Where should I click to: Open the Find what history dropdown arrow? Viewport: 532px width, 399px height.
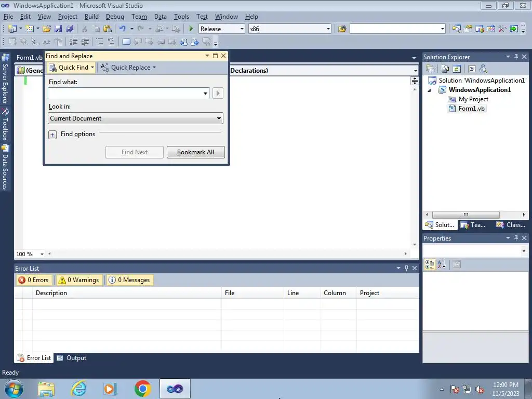point(205,94)
